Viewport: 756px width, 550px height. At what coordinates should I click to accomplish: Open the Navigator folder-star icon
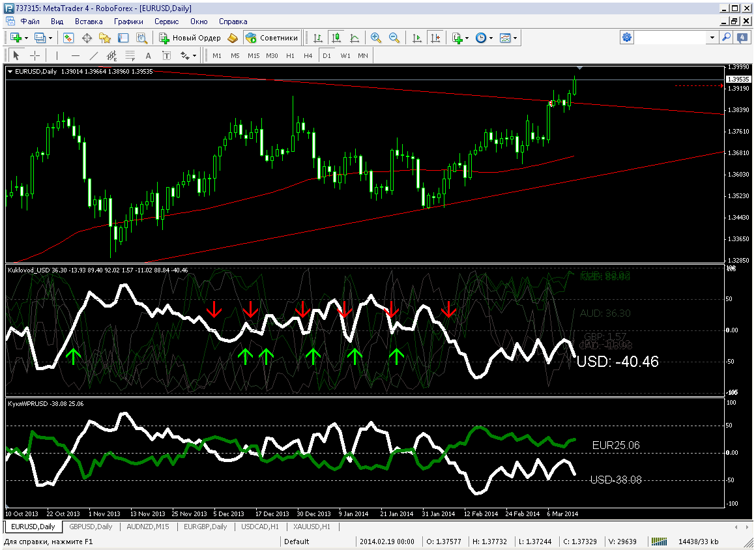click(x=105, y=38)
